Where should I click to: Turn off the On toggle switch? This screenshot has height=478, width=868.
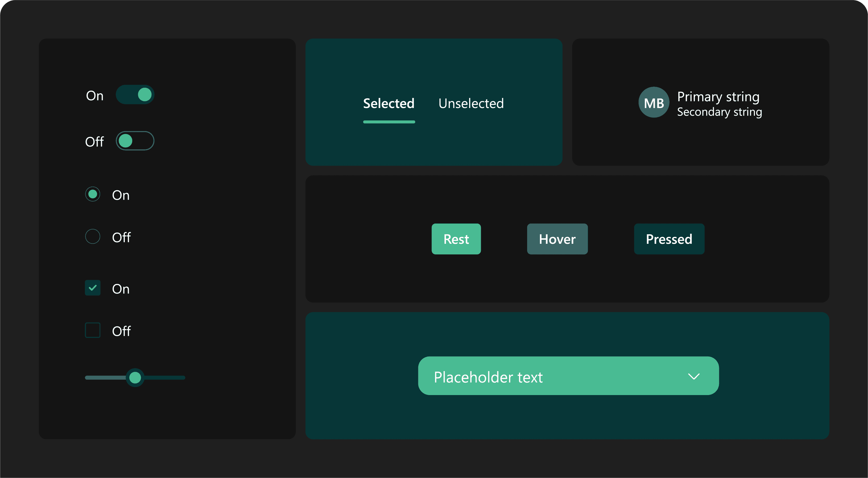pos(135,95)
